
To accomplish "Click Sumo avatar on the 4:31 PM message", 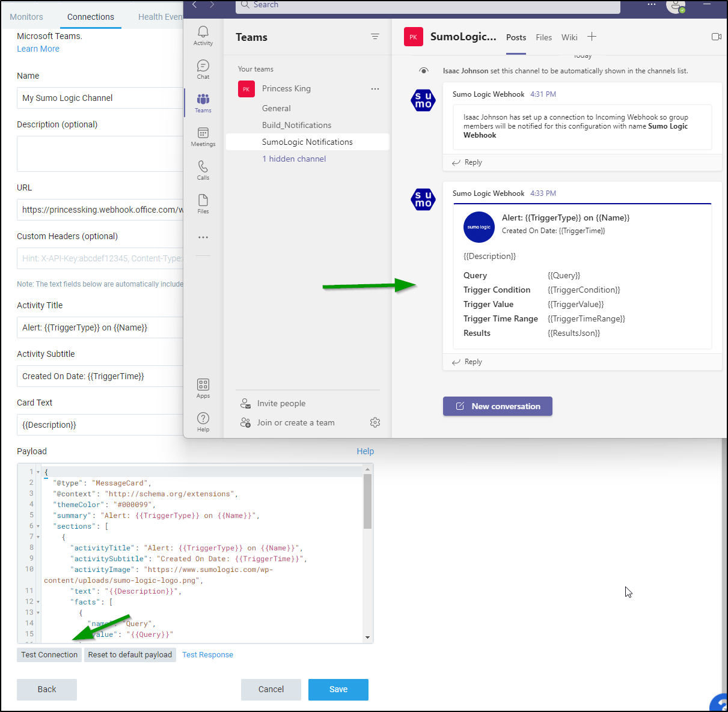I will click(x=423, y=100).
